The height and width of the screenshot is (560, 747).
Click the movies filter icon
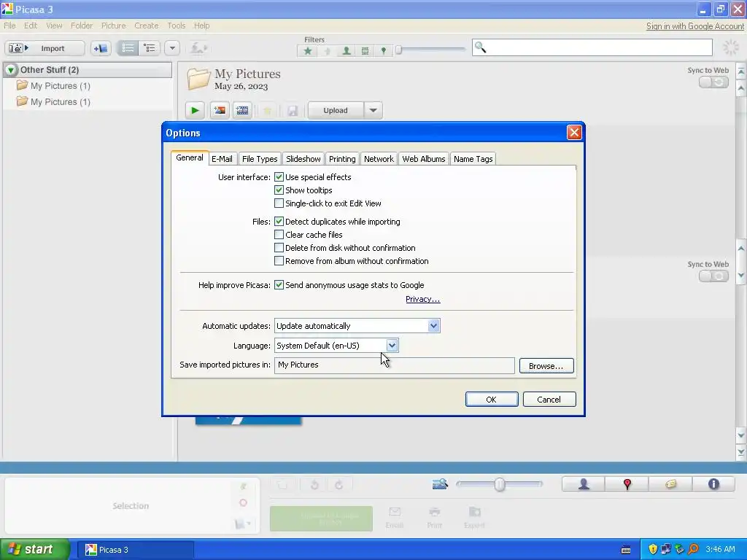pyautogui.click(x=365, y=51)
